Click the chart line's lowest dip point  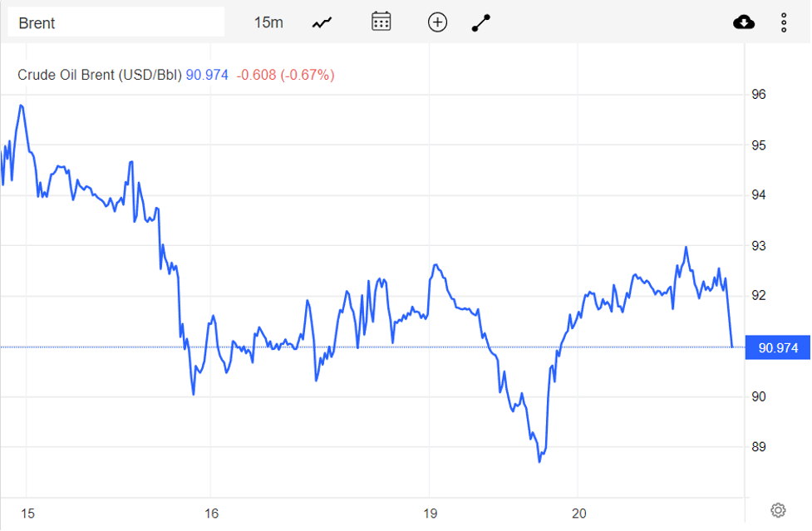point(539,461)
